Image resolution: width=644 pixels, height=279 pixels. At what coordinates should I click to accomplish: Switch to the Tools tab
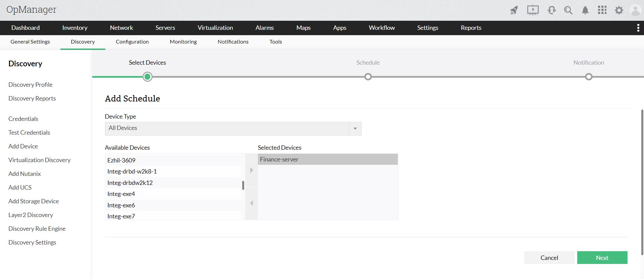[x=276, y=42]
